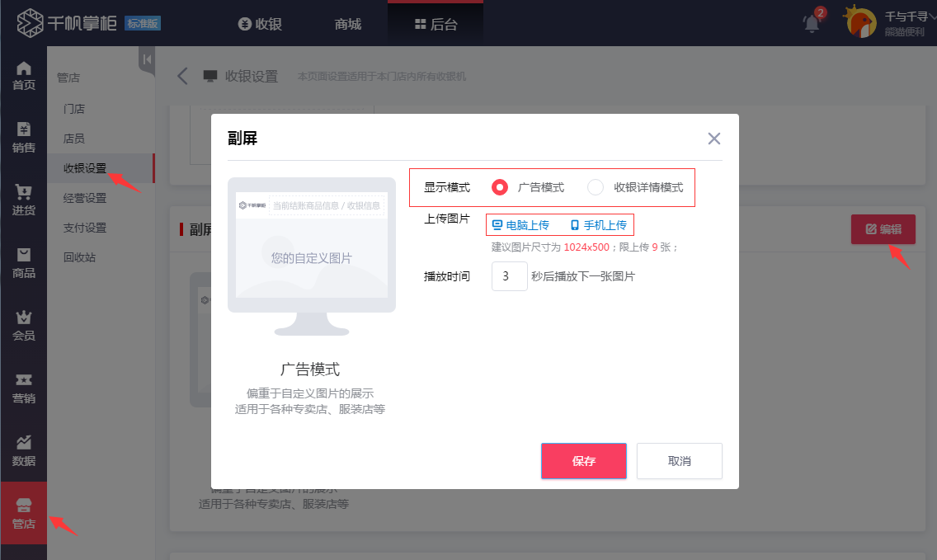This screenshot has height=560, width=937.
Task: Open the 会员 (Members) sidebar icon
Action: point(24,324)
